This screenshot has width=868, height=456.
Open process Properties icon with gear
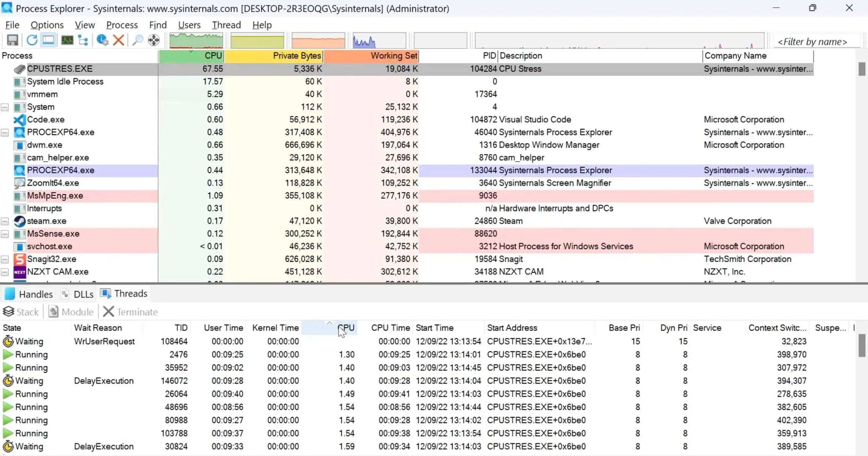point(102,40)
